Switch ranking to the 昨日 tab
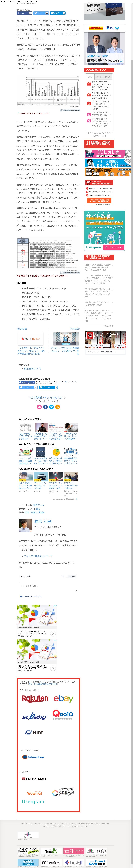Image resolution: width=133 pixels, height=868 pixels. pyautogui.click(x=99, y=77)
